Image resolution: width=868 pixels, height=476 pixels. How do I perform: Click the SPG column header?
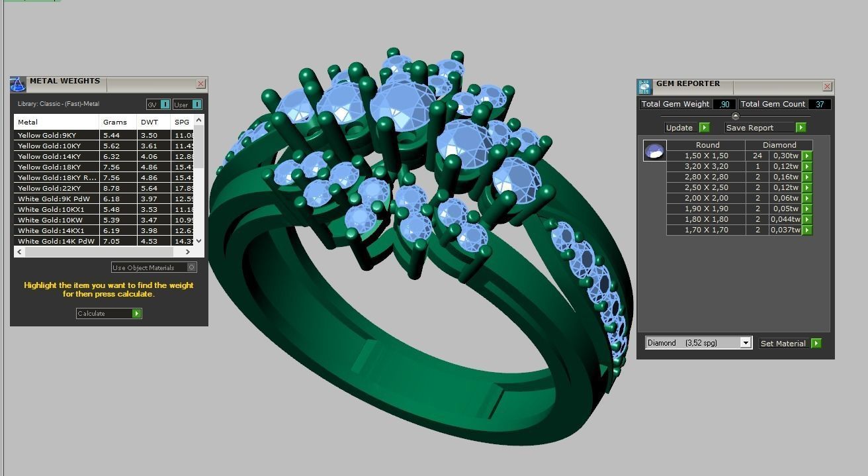[x=183, y=122]
